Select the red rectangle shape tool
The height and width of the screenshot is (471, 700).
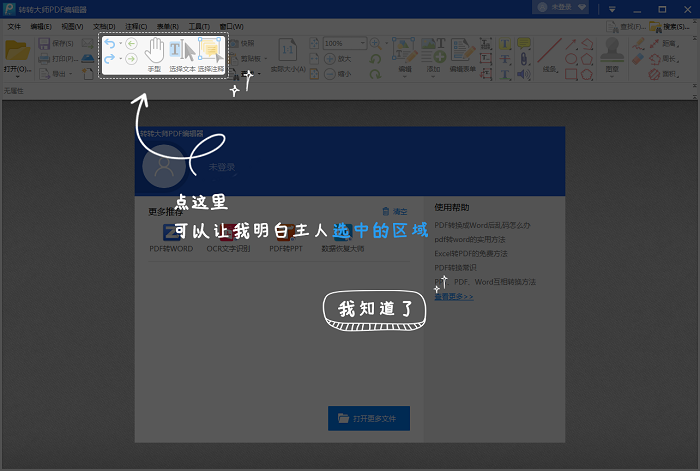coord(571,74)
